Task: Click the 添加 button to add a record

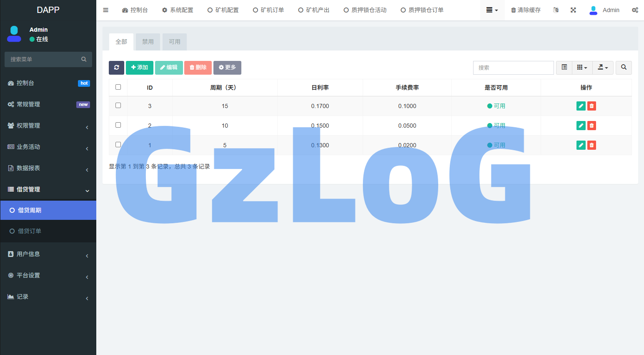Action: point(140,67)
